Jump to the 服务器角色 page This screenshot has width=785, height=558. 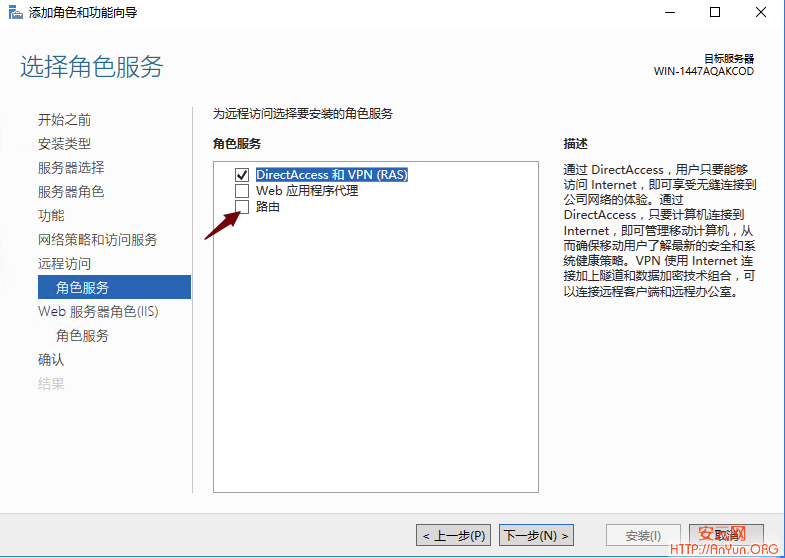[71, 192]
